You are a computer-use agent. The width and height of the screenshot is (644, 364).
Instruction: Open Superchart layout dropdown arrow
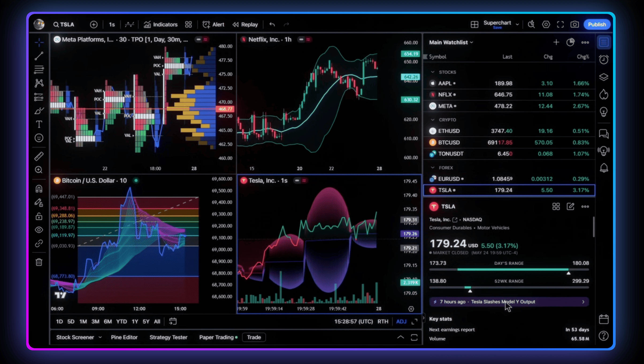517,25
